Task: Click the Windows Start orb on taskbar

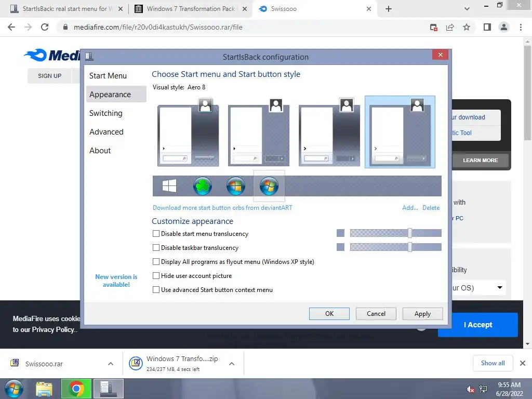Action: 14,389
